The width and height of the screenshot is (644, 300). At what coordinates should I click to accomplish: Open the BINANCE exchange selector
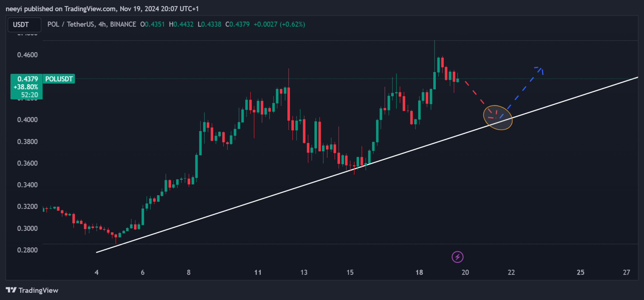(122, 24)
